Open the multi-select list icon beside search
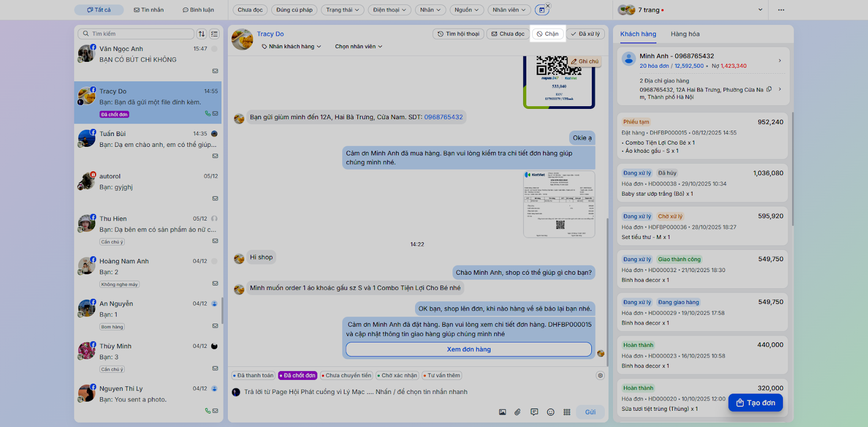The image size is (868, 427). coord(214,34)
